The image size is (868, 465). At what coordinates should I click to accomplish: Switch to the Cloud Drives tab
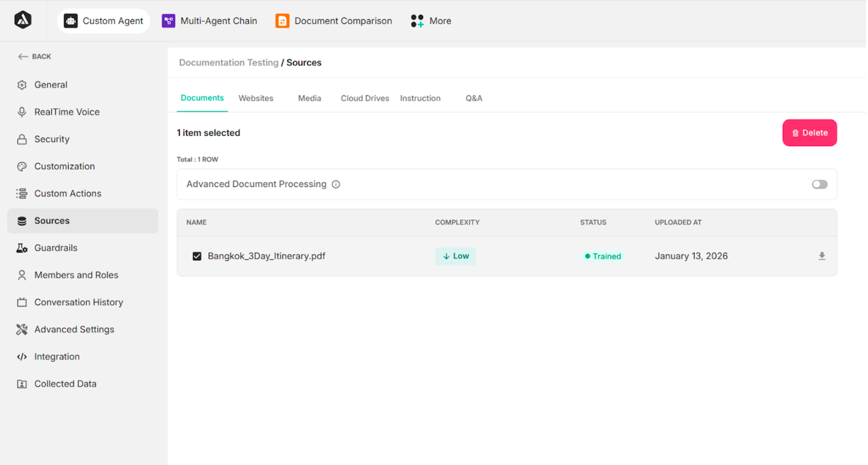click(x=365, y=98)
